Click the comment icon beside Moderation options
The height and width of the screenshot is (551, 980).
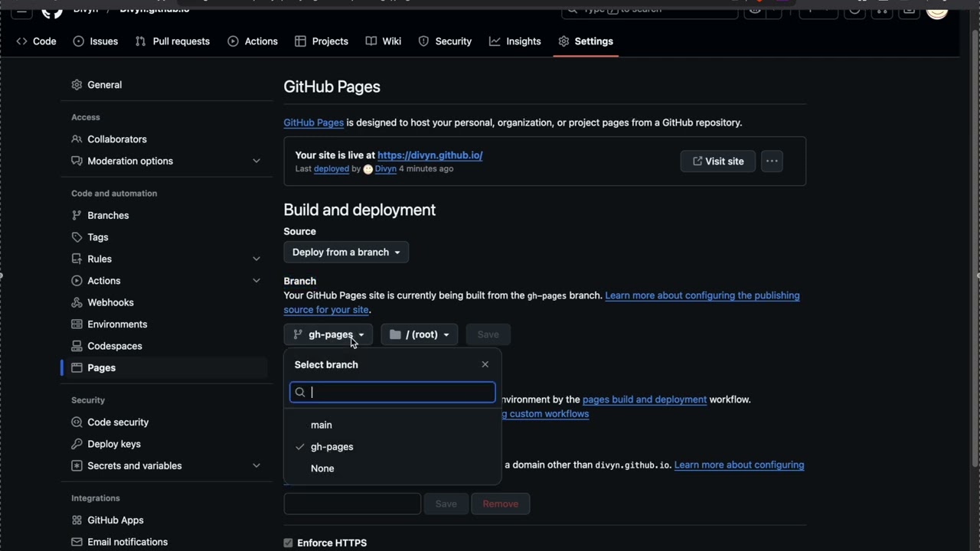tap(77, 161)
